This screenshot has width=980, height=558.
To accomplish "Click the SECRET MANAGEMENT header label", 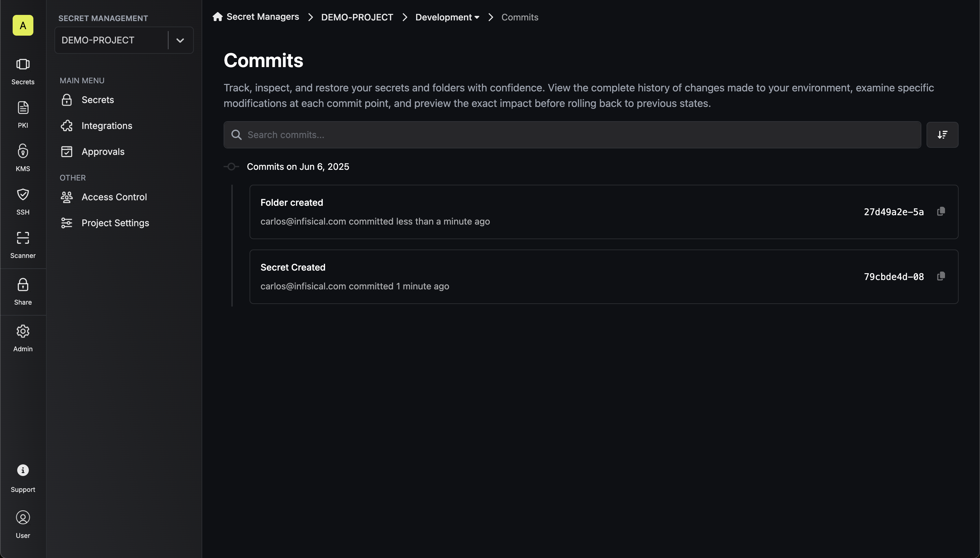I will 103,18.
